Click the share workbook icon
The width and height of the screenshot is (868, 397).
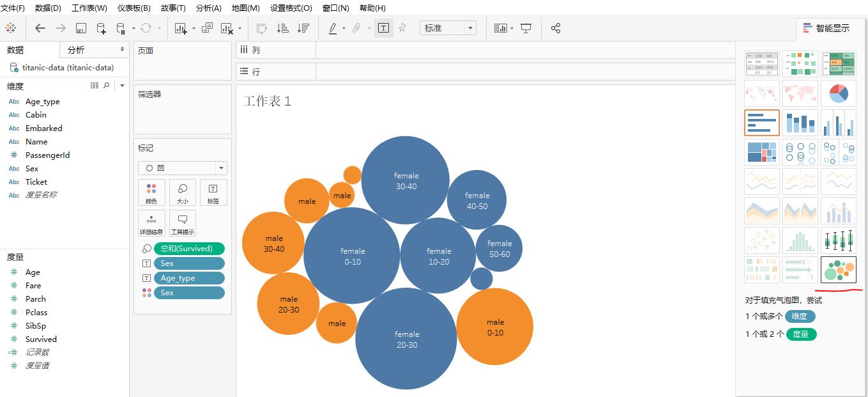click(556, 28)
